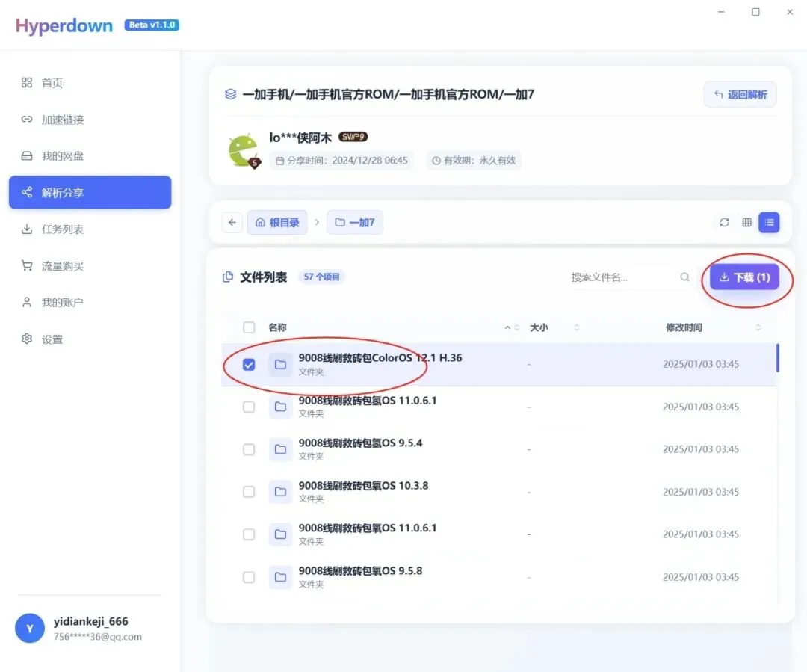807x672 pixels.
Task: Click folder icon of 氢OS 9.5.4
Action: 280,449
